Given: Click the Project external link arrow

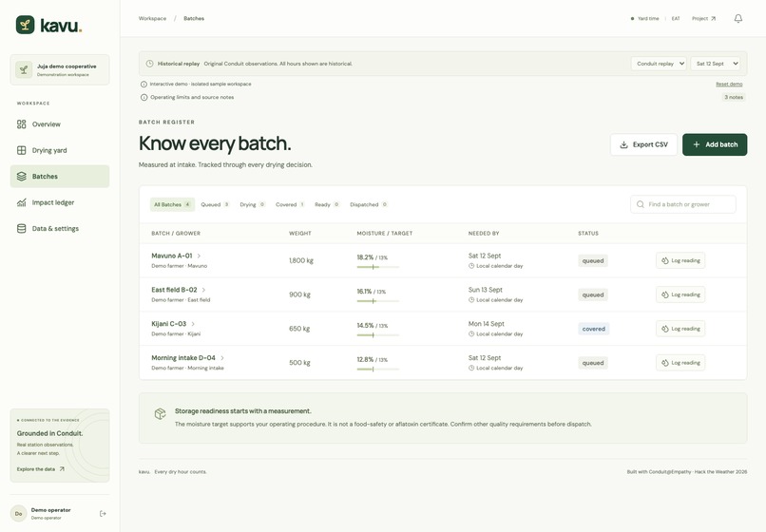Looking at the screenshot, I should [713, 19].
